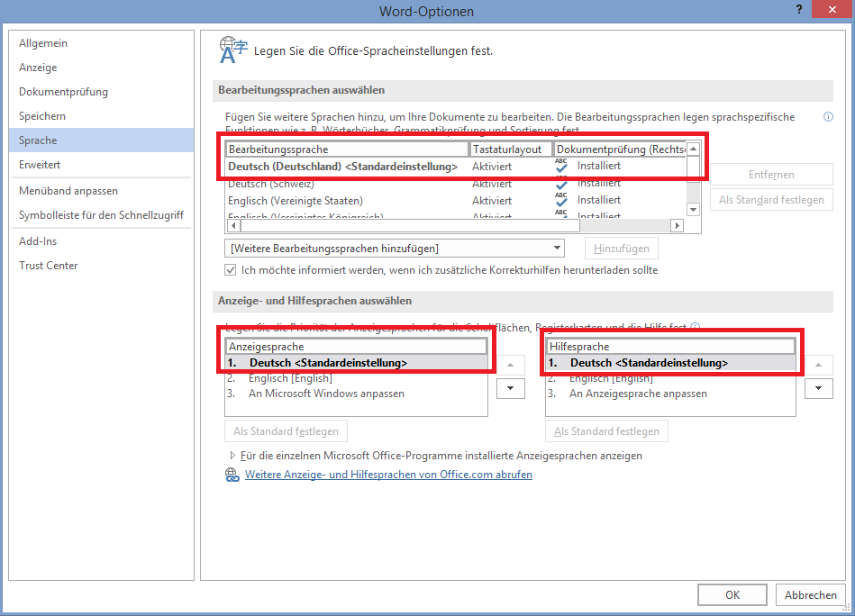Click the horizontal scrollbar left arrow in language list

(x=233, y=225)
